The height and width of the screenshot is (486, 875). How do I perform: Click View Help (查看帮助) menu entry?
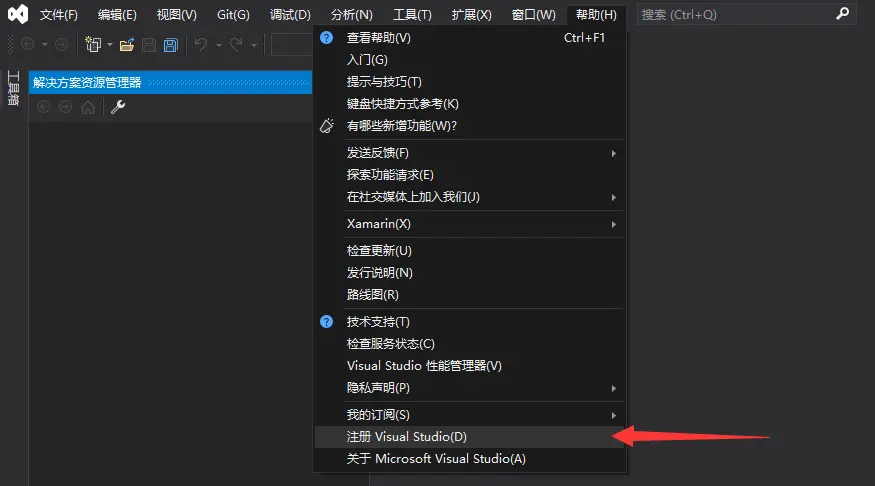click(379, 38)
